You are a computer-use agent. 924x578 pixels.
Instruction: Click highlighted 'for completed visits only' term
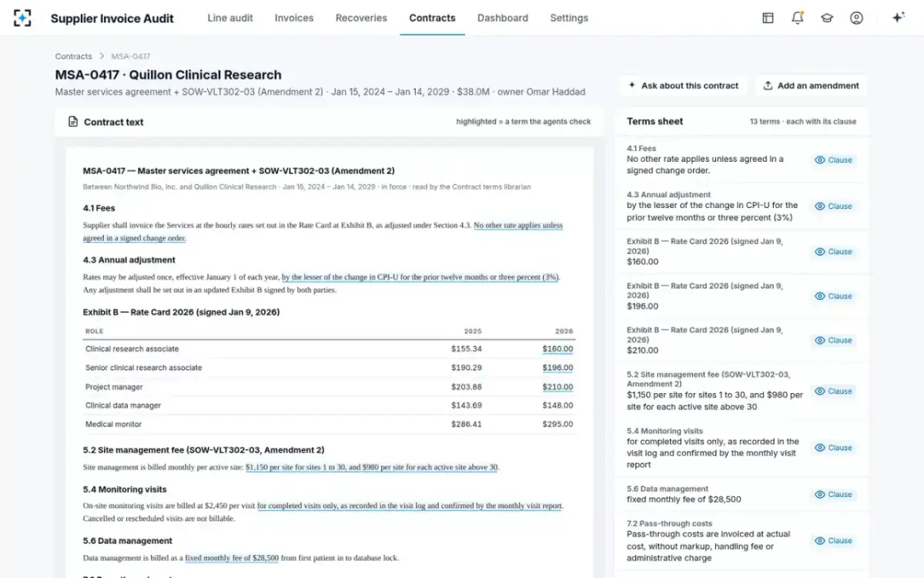pyautogui.click(x=410, y=506)
